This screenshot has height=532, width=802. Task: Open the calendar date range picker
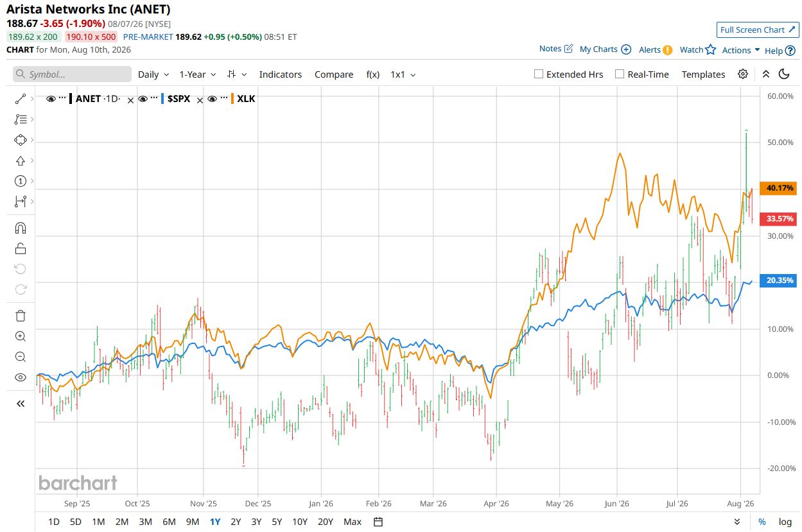[378, 522]
